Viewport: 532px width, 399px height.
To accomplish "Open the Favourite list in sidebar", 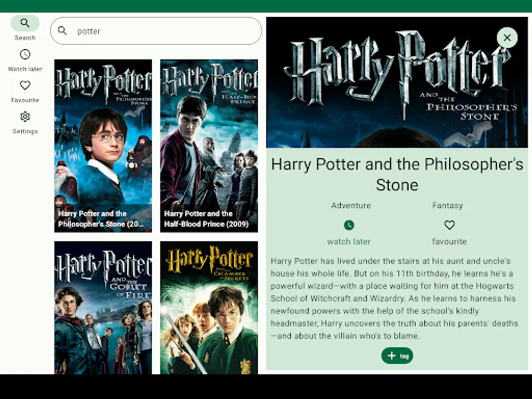I will [25, 91].
